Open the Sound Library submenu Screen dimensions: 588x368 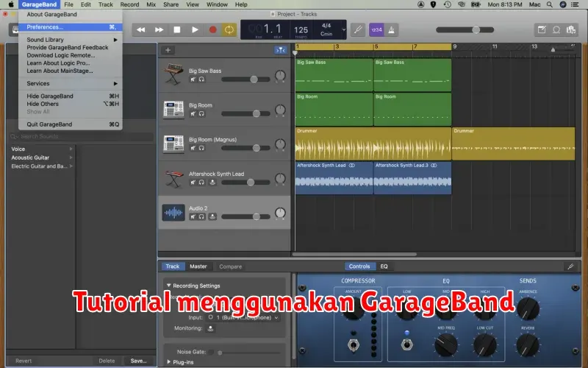[70, 40]
